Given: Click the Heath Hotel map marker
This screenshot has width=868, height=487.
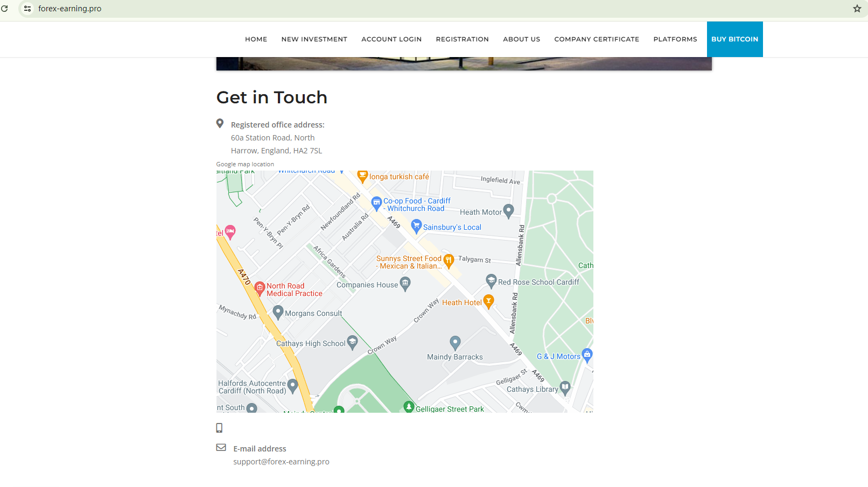Looking at the screenshot, I should (488, 301).
